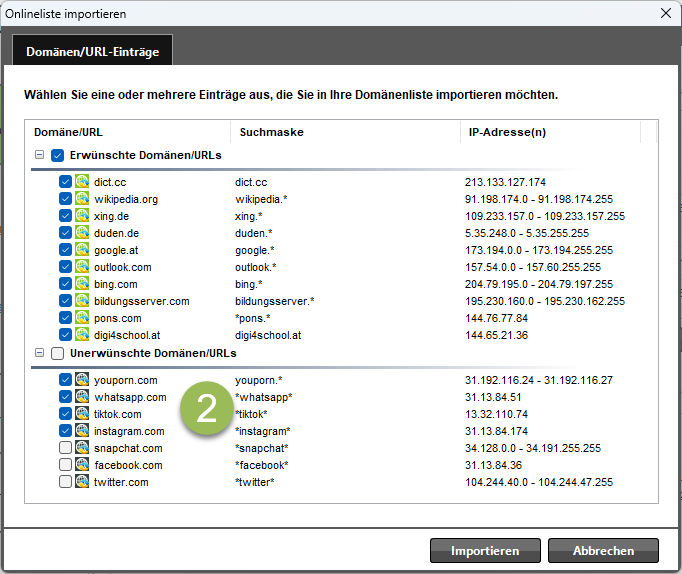Select the IP range 104.244.40.0 - 104.244.47.255

(x=539, y=482)
